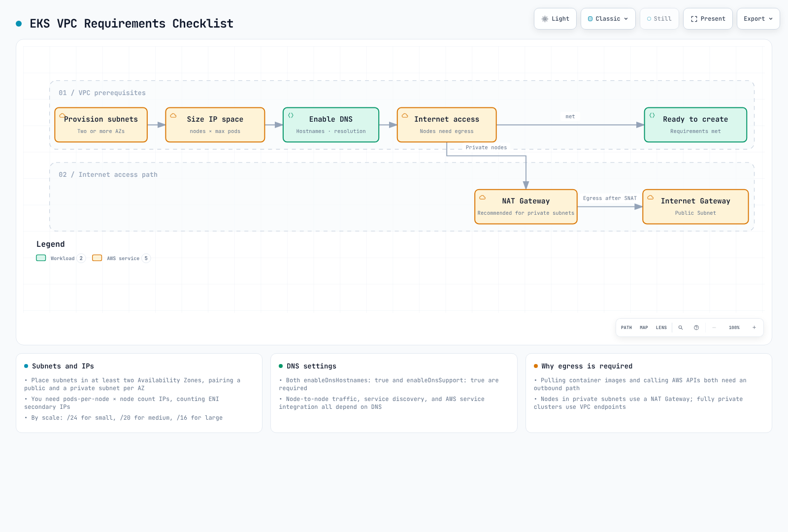Click the 'met' edge label

tap(570, 117)
